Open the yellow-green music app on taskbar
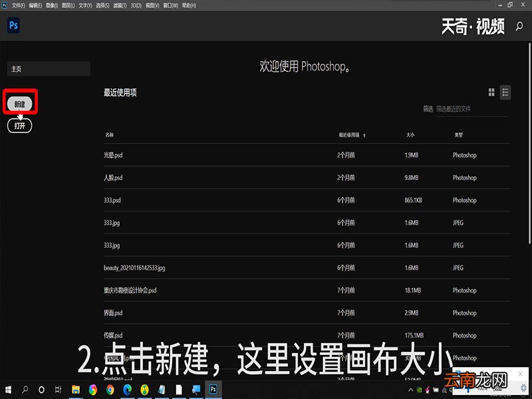The height and width of the screenshot is (399, 532). (x=144, y=390)
